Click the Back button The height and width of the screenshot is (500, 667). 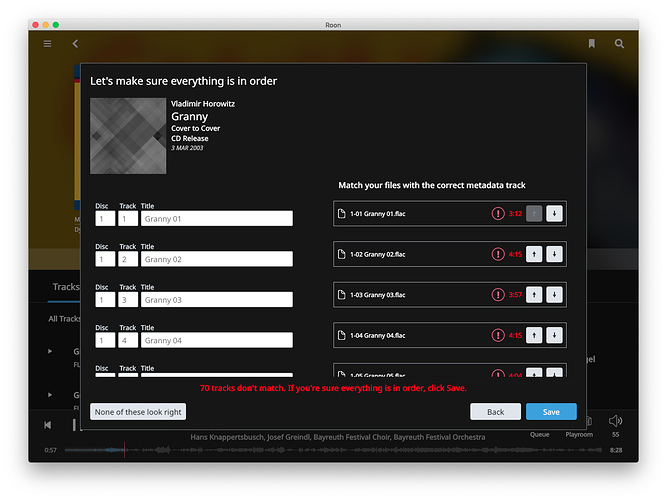click(x=496, y=411)
